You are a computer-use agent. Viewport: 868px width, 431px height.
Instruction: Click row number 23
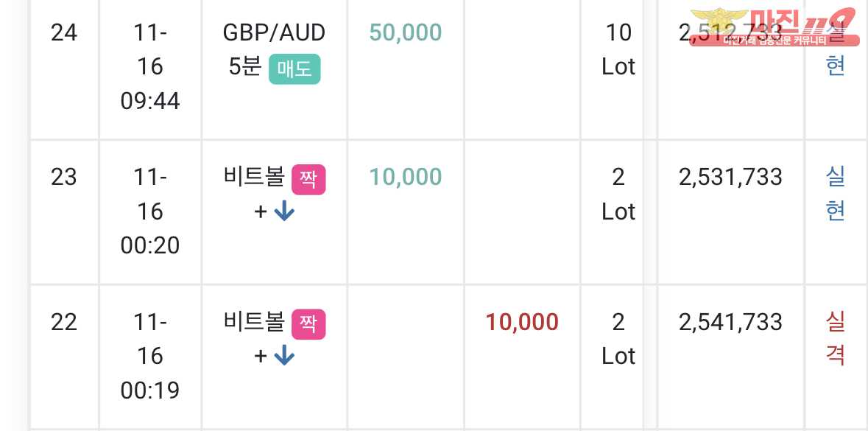click(63, 178)
